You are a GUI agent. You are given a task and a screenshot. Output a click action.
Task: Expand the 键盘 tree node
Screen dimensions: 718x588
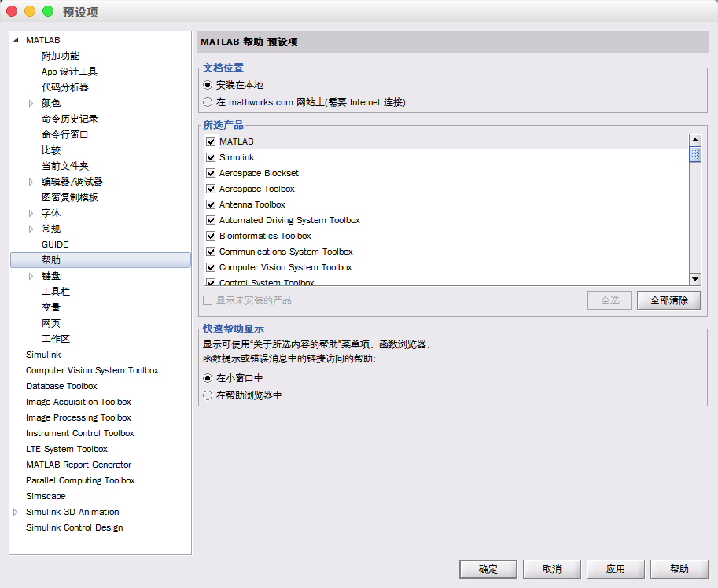point(31,277)
